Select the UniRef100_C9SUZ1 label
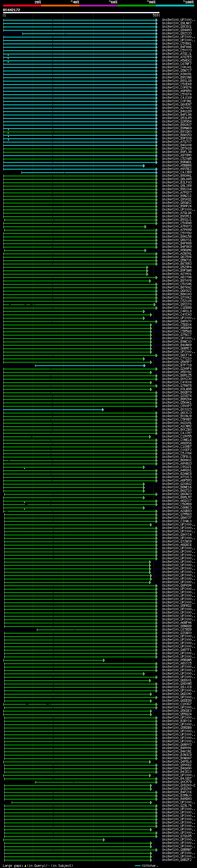 177,467
